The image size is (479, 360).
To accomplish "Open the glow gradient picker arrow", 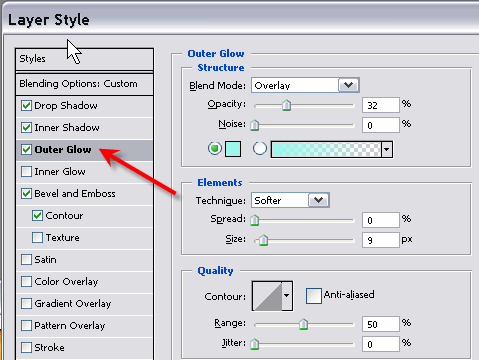I will click(387, 149).
